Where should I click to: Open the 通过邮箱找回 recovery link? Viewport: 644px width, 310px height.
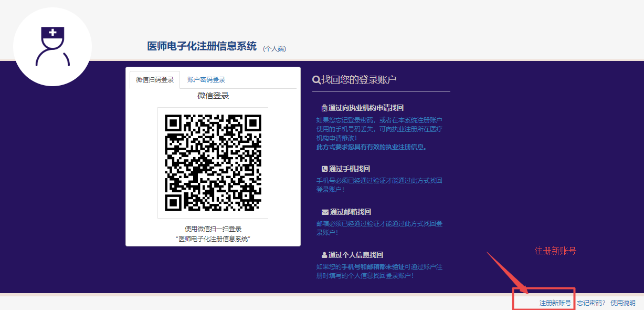click(350, 212)
